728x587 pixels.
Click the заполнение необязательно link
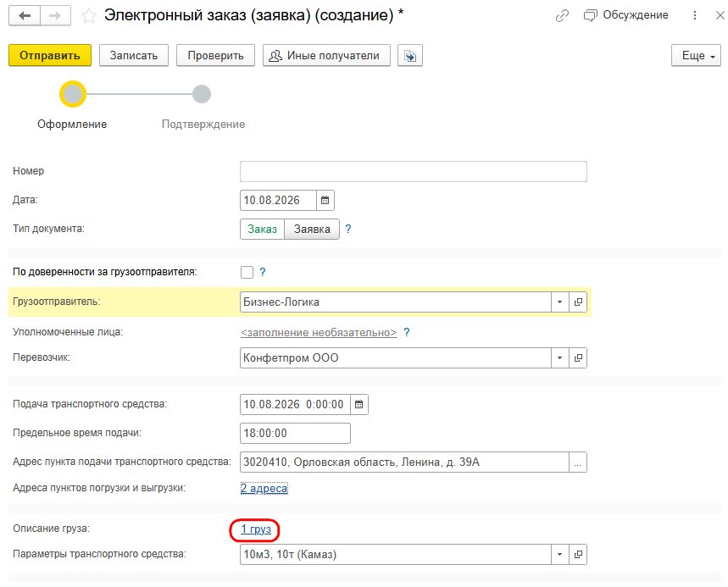coord(319,333)
